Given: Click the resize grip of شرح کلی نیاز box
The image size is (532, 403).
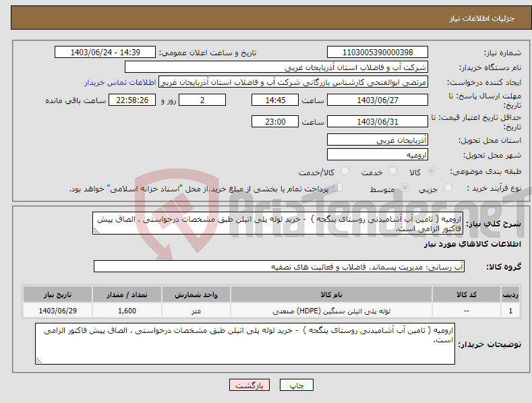Looking at the screenshot, I should pyautogui.click(x=96, y=230).
